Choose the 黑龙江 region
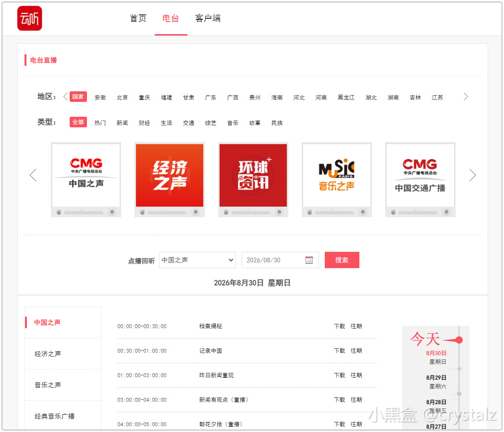 pos(346,98)
